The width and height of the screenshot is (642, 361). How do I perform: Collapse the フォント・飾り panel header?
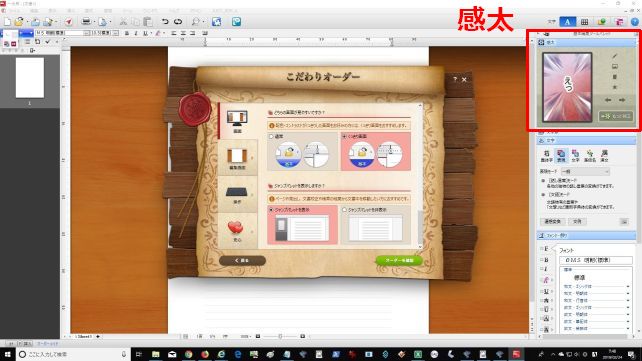click(x=586, y=235)
